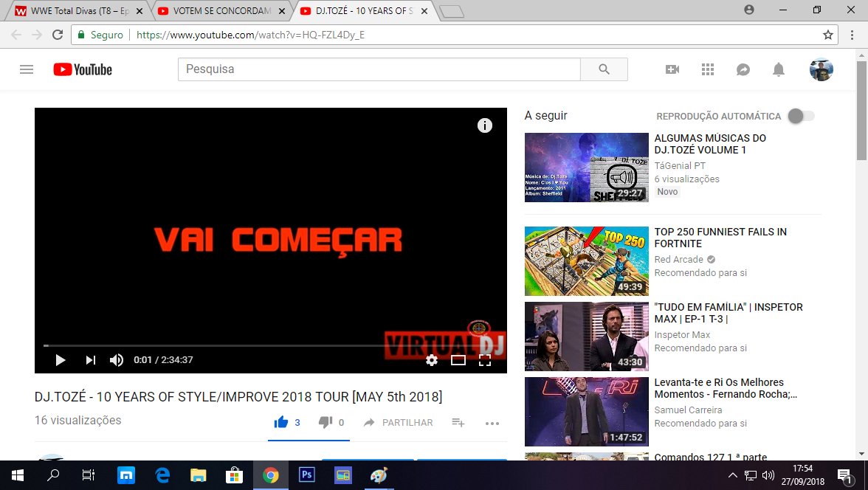Open system tray volume control
The image size is (868, 490).
(x=768, y=475)
